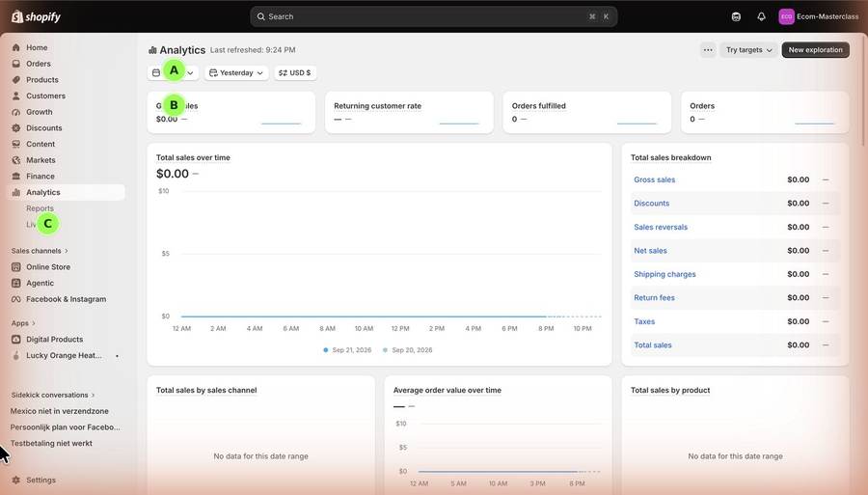Open Total sales by product report
Viewport: 868px width, 495px height.
pyautogui.click(x=670, y=391)
